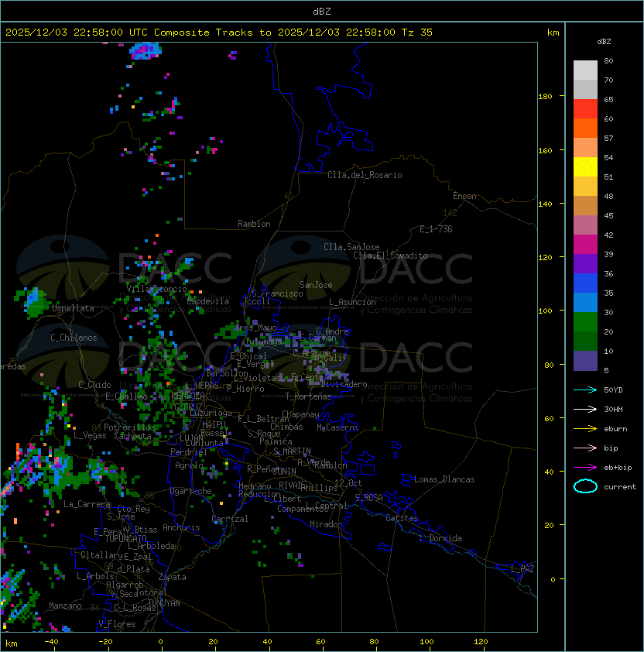
Task: Select the Clla.El_Cavadito label
Action: 390,256
